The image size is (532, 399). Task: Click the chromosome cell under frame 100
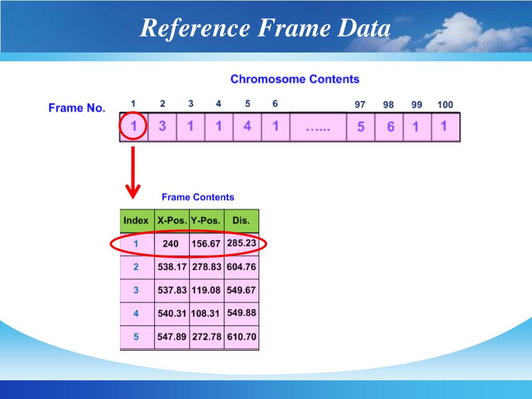point(445,127)
